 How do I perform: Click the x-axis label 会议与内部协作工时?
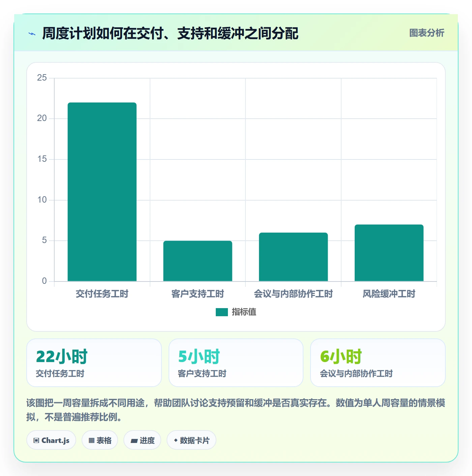(293, 294)
